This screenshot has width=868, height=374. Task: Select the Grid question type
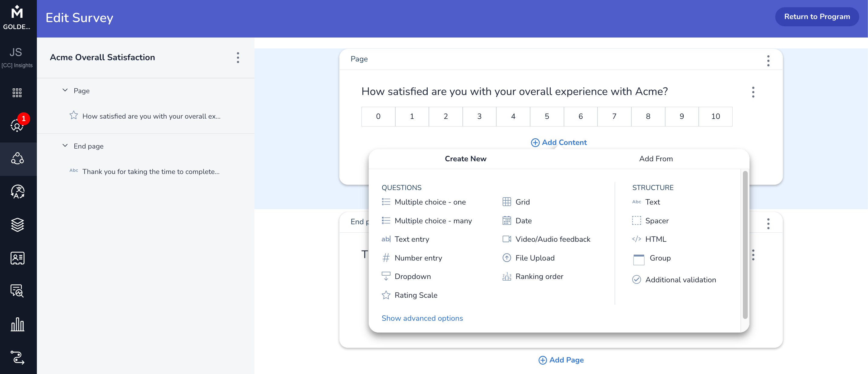point(522,202)
